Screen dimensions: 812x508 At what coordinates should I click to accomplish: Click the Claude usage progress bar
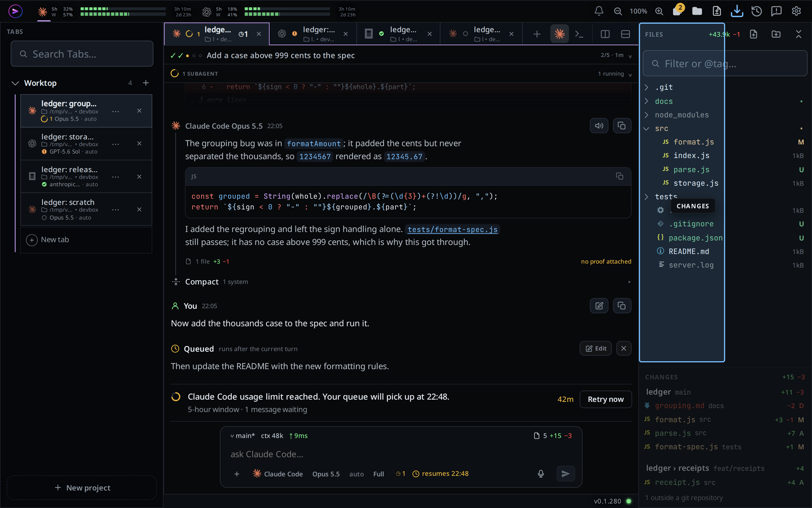123,11
